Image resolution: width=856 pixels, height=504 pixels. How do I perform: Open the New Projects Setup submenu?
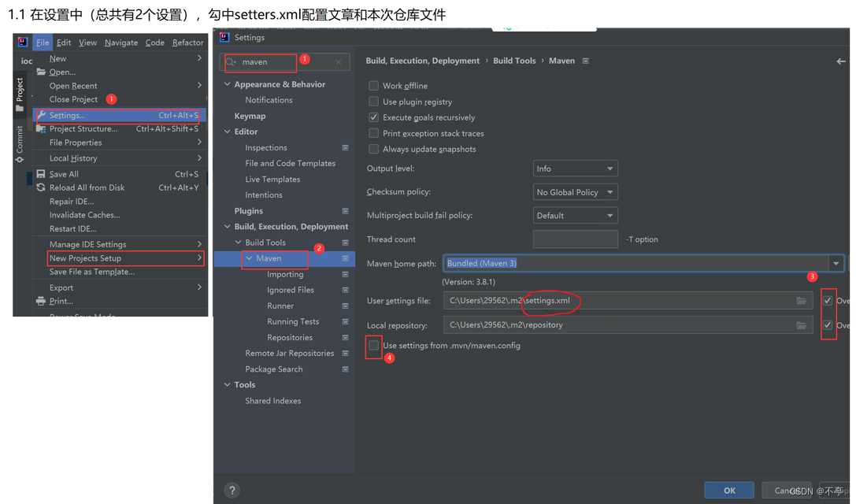click(x=120, y=258)
